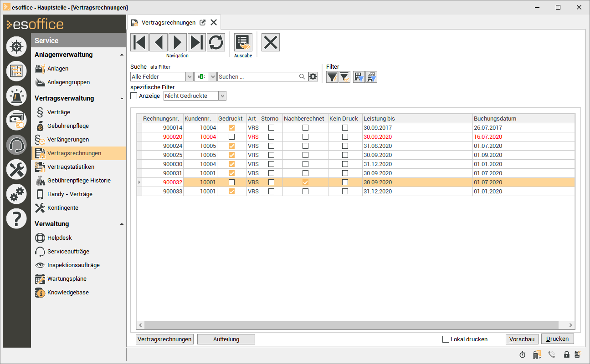The image size is (590, 364).
Task: Click the search magnifier icon
Action: click(302, 77)
